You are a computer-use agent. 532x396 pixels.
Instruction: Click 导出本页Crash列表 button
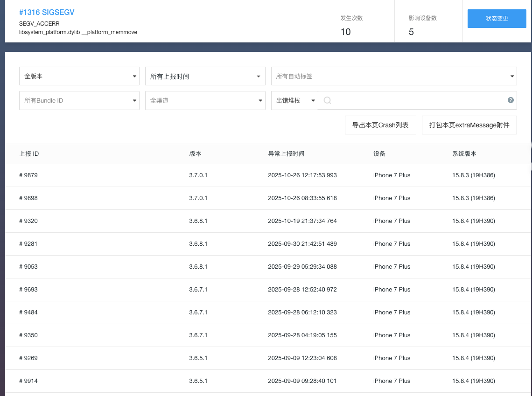[380, 125]
